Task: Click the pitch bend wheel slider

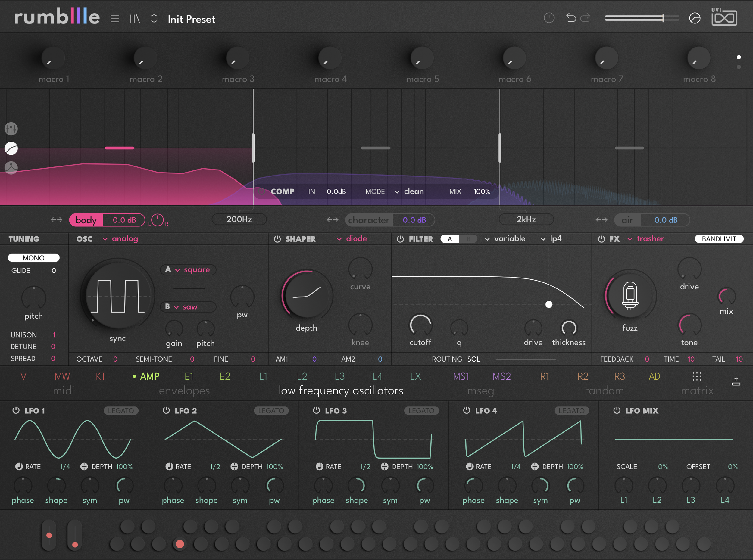Action: (x=49, y=535)
